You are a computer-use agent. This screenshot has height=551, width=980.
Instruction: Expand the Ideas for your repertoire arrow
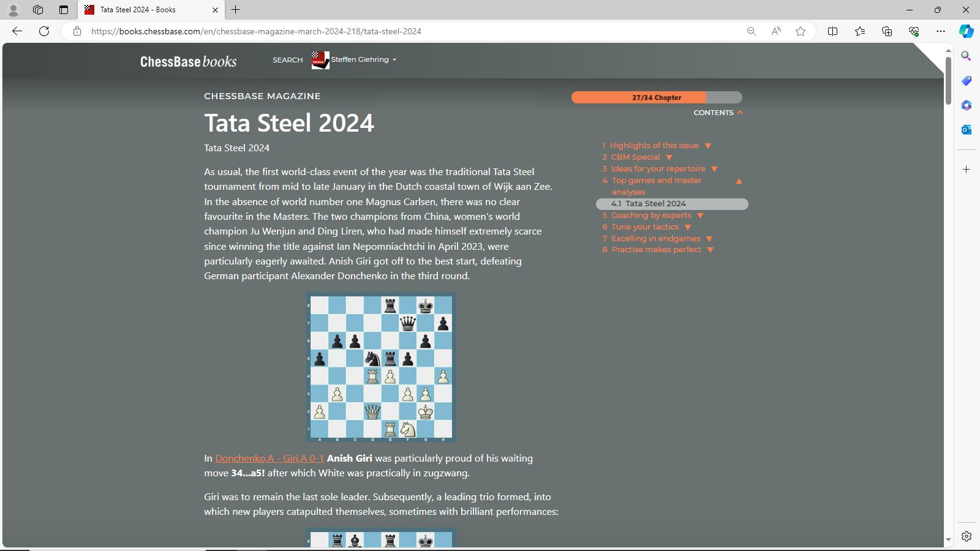pos(714,169)
